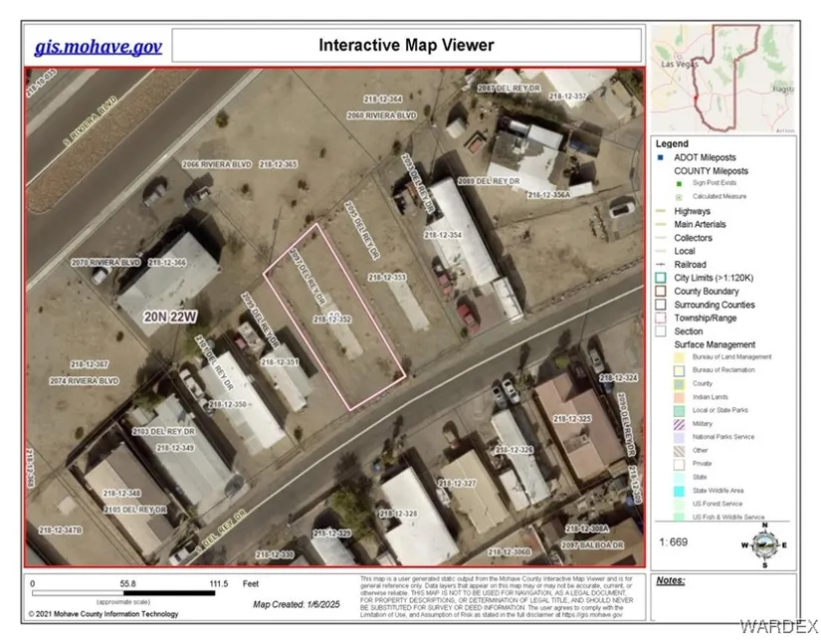The image size is (821, 644).
Task: Click the Calculated Measure legend symbol
Action: [678, 196]
